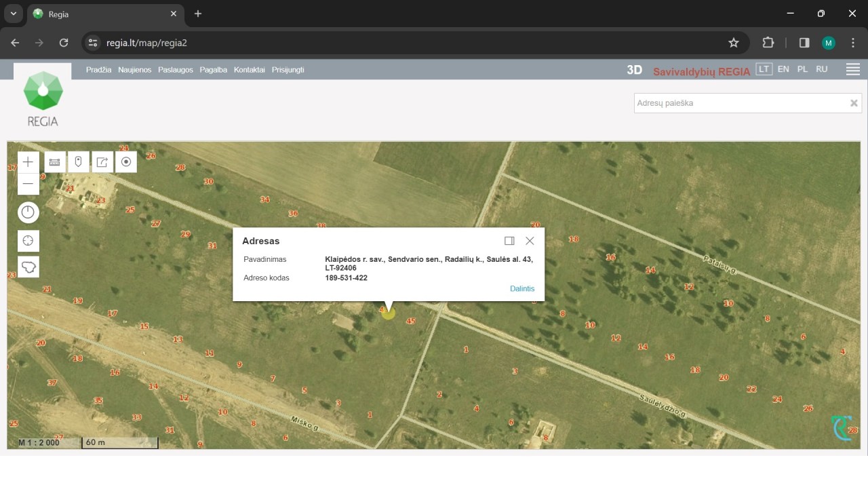Click the share/export map icon
This screenshot has height=483, width=868.
point(102,162)
